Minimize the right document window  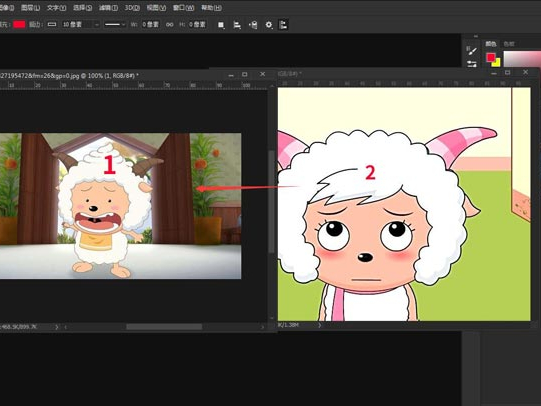tap(494, 73)
